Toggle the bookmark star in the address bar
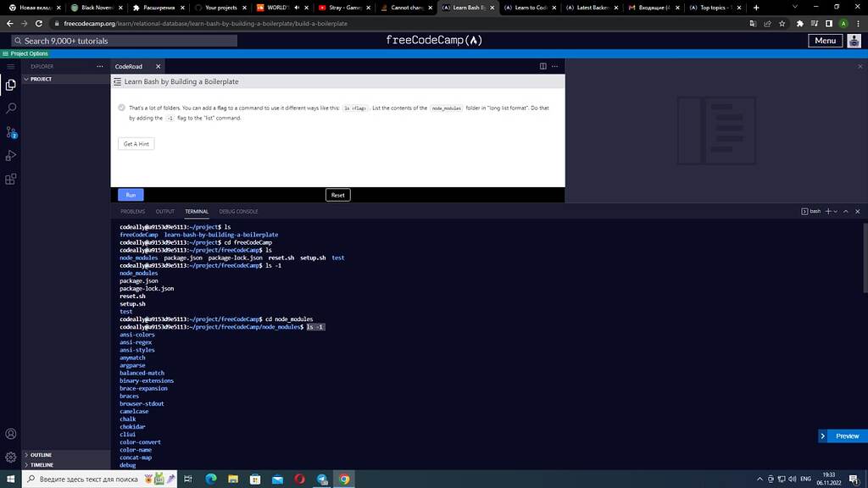Image resolution: width=868 pixels, height=488 pixels. click(x=782, y=24)
